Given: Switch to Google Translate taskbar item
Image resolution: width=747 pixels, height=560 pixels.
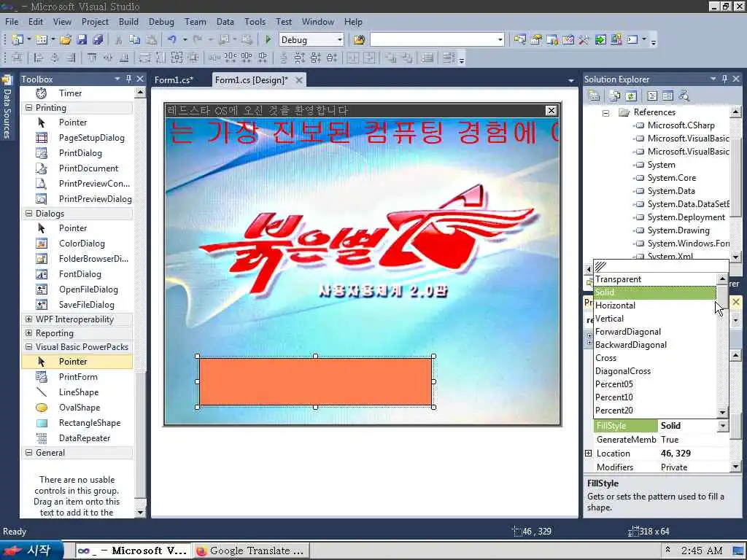Looking at the screenshot, I should [251, 551].
